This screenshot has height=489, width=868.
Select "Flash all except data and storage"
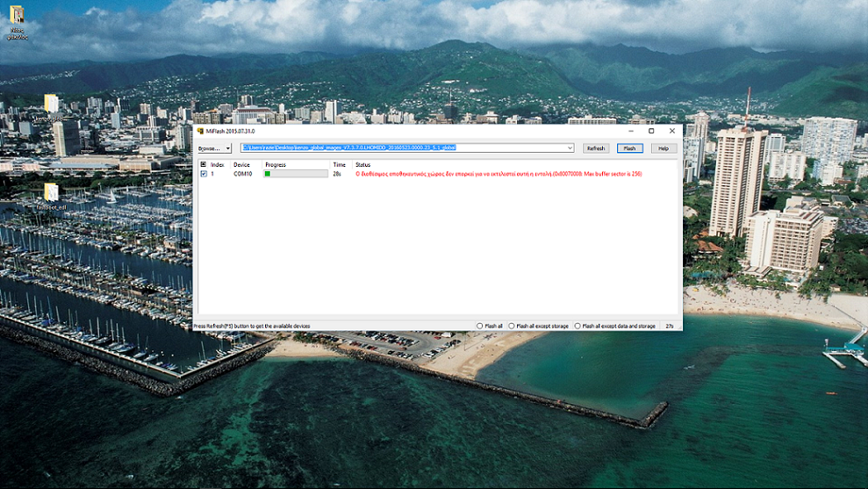[x=578, y=326]
